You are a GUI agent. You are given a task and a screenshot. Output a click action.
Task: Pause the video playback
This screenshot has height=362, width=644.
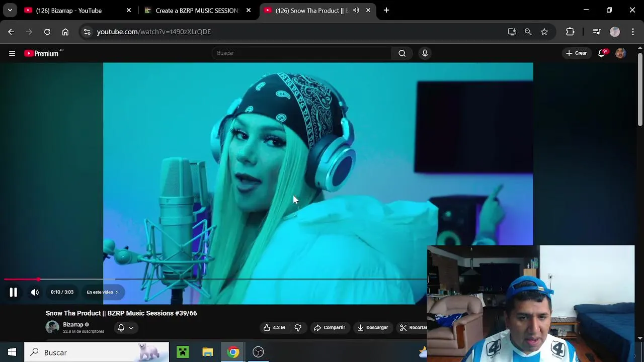13,292
